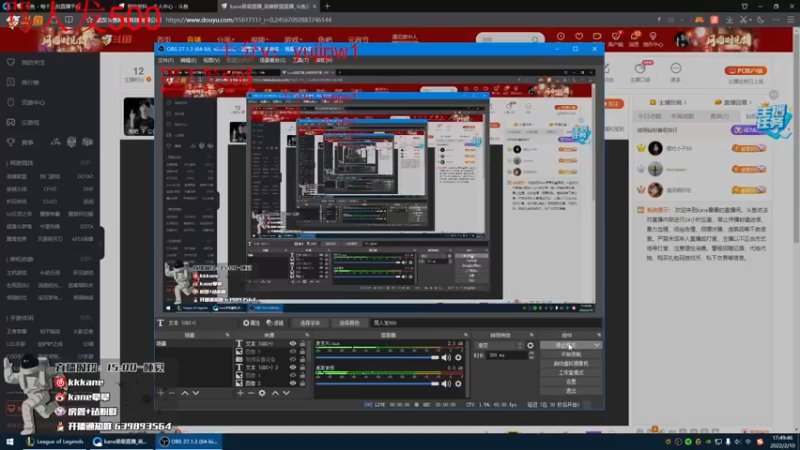
Task: Open cloud gaming gamepad icon in sidebar
Action: point(11,122)
